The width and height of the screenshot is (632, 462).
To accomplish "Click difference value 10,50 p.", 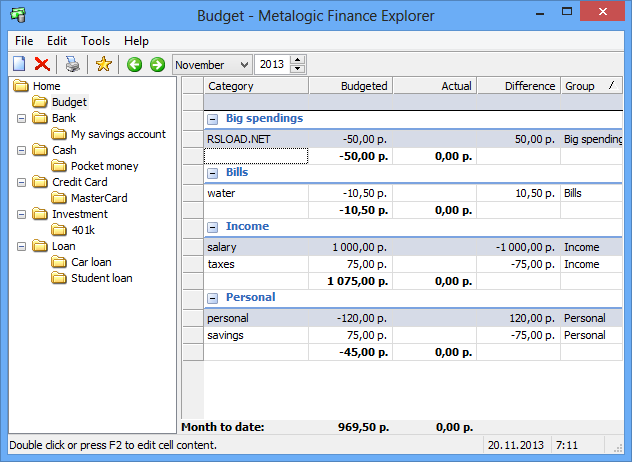I will [x=535, y=194].
